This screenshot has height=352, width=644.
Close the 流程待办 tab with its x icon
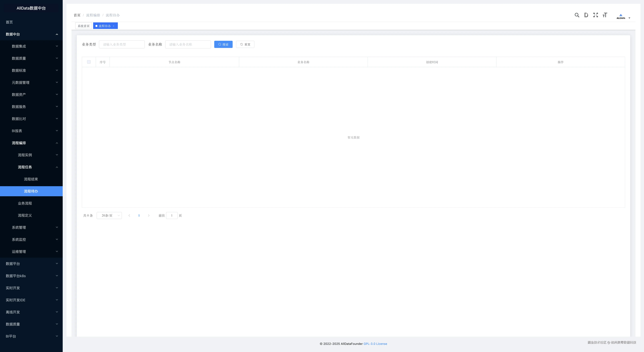click(114, 26)
